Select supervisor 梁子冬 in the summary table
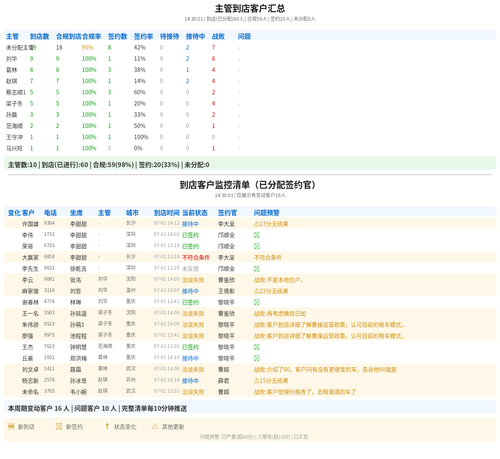 [x=14, y=104]
